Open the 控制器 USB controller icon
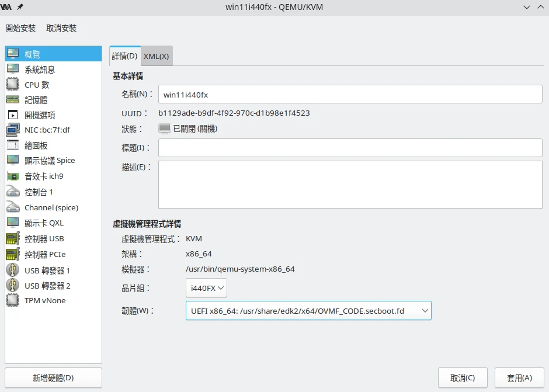The height and width of the screenshot is (392, 549). [13, 238]
